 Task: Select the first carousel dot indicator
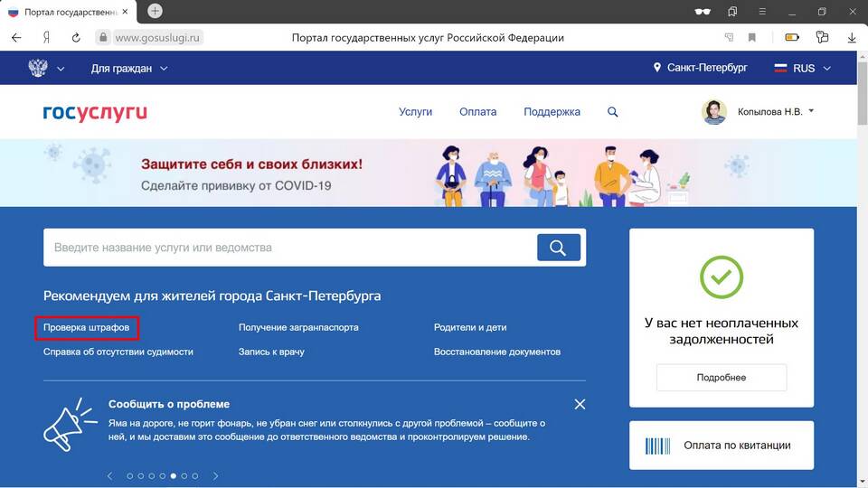[130, 476]
